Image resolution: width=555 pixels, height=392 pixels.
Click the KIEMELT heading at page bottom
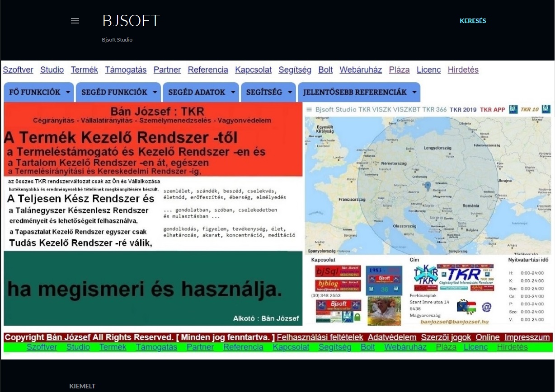(82, 386)
